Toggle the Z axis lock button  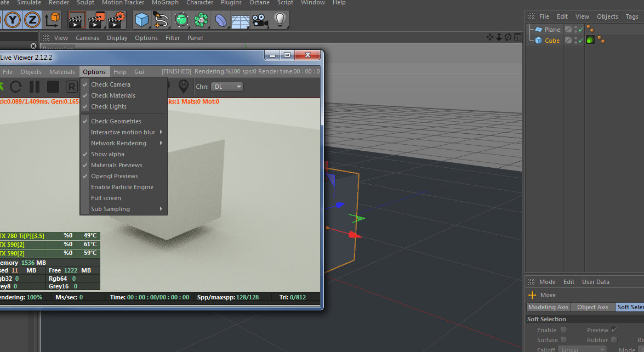pyautogui.click(x=32, y=20)
